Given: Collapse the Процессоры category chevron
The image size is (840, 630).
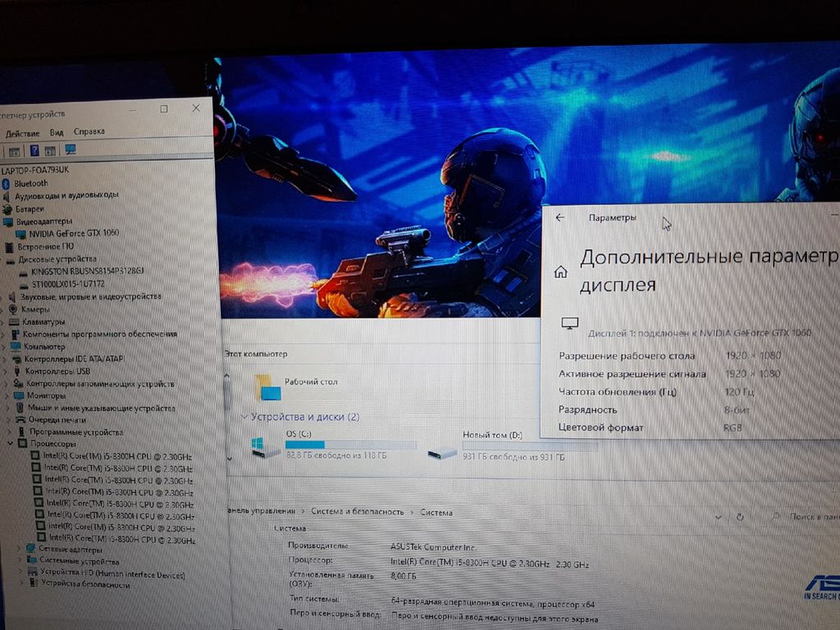Looking at the screenshot, I should point(10,444).
